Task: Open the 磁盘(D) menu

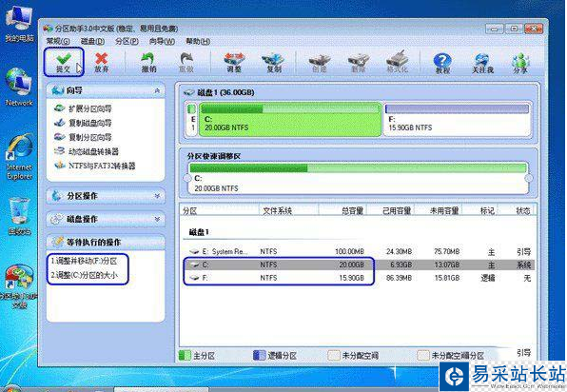Action: coord(92,41)
